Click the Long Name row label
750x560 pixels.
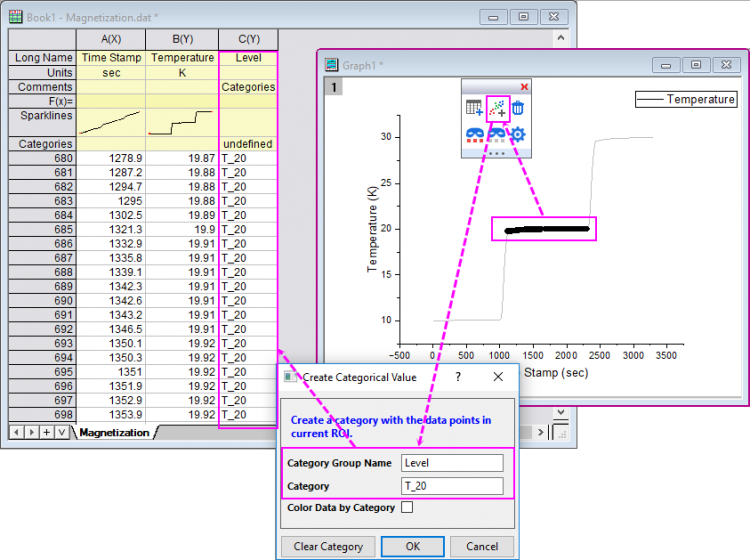43,58
